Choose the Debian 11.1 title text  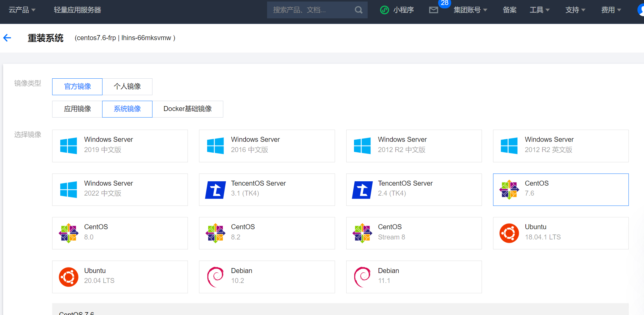click(388, 271)
